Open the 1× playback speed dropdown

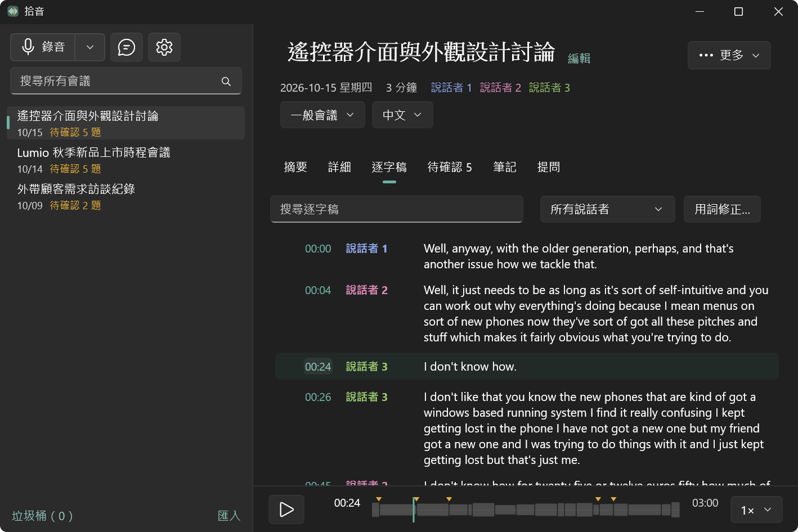coord(756,510)
